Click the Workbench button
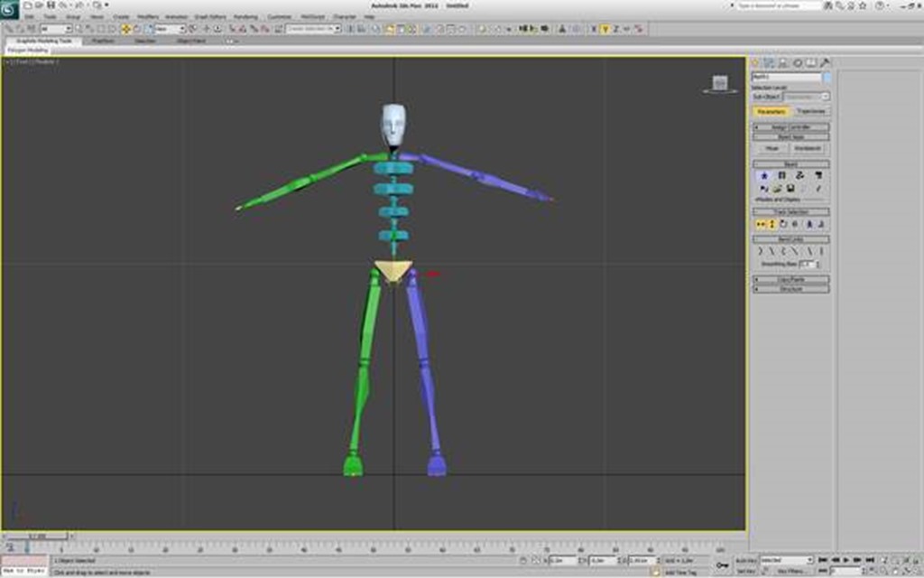 807,148
